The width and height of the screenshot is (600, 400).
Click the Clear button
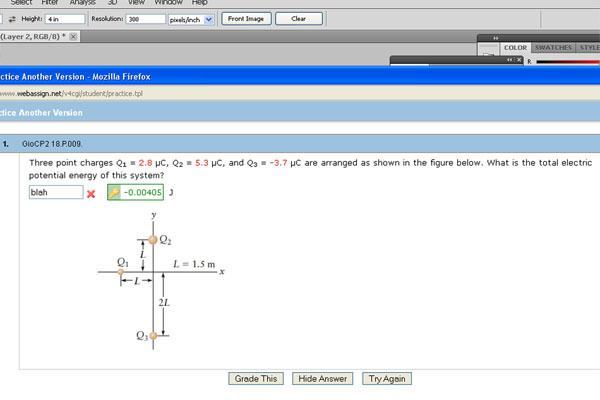pyautogui.click(x=298, y=19)
